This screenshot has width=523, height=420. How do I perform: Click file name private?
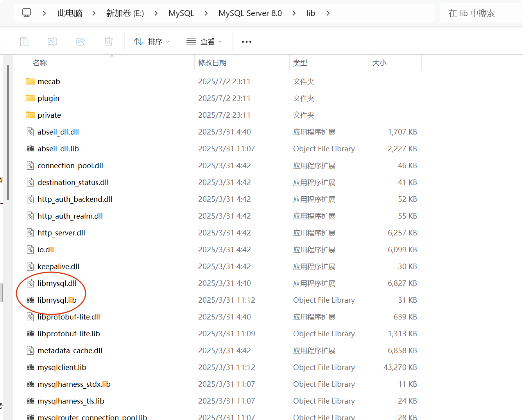(49, 115)
